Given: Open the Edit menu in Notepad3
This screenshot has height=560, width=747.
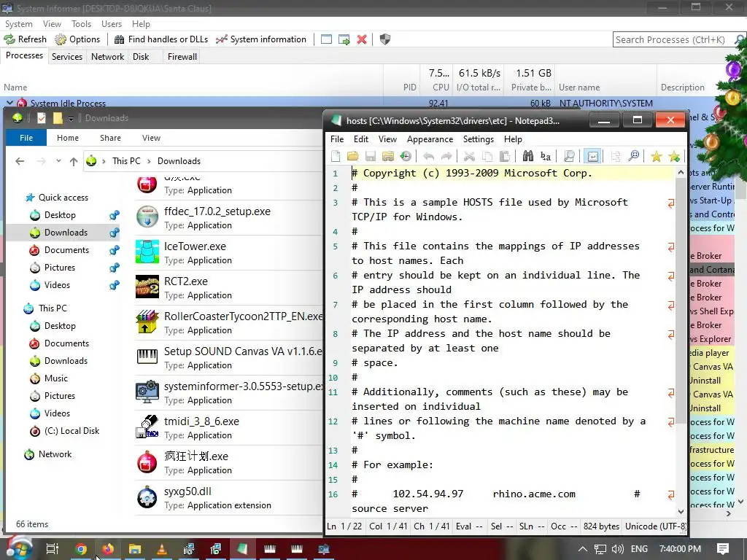Looking at the screenshot, I should point(360,139).
